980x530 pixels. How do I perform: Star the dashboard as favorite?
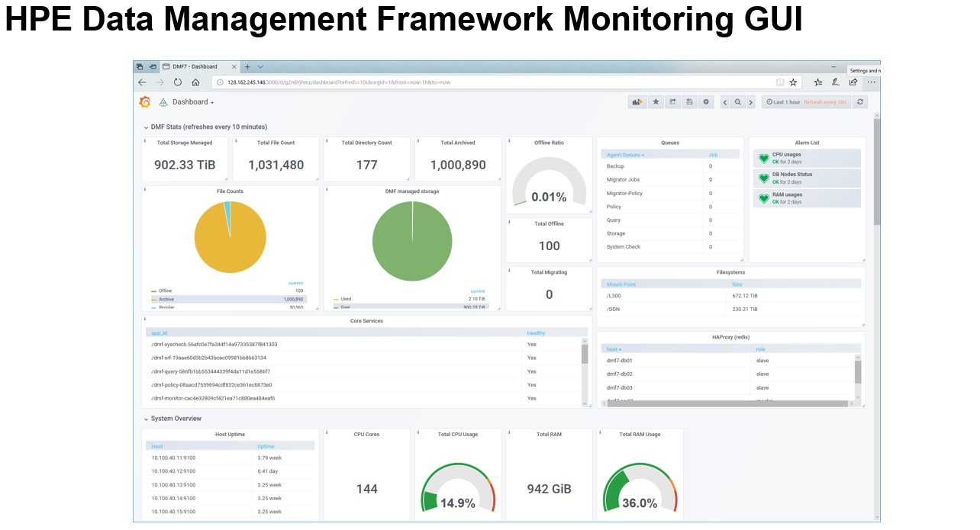(656, 102)
